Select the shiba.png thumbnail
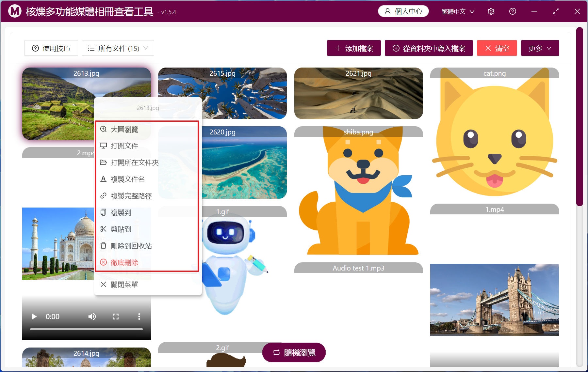 [358, 191]
